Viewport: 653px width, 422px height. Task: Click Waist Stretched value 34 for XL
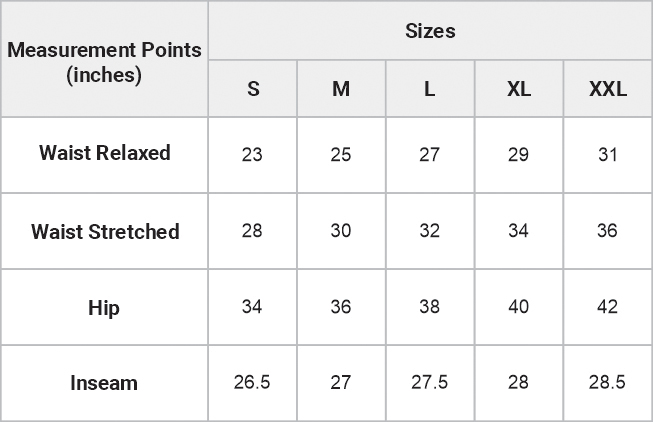[518, 231]
